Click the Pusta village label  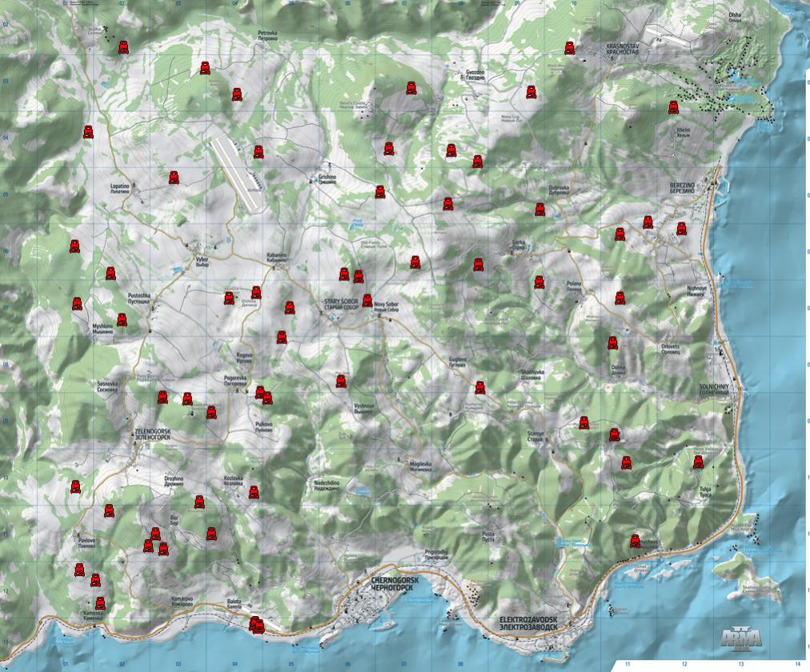pos(488,536)
